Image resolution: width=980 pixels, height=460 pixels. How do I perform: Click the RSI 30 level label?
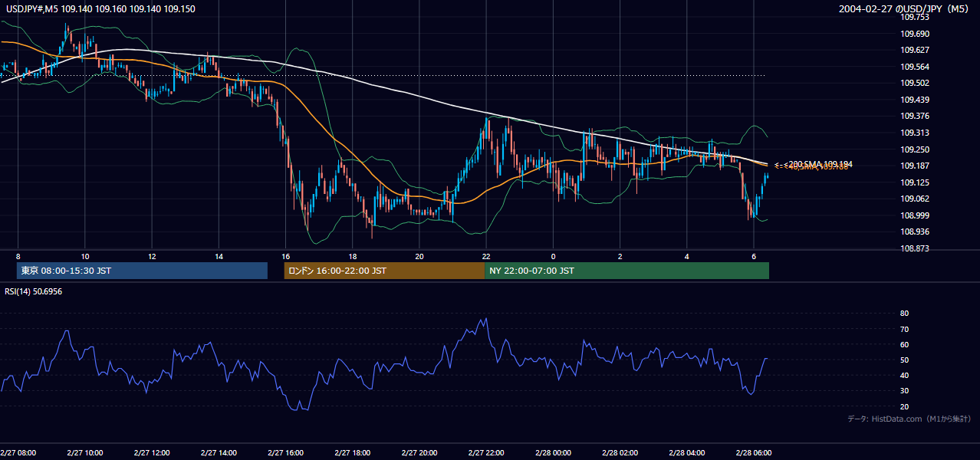tap(904, 391)
